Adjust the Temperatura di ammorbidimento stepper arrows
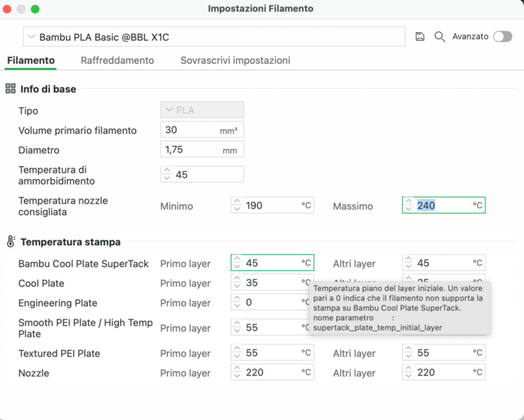The image size is (524, 420). [167, 175]
